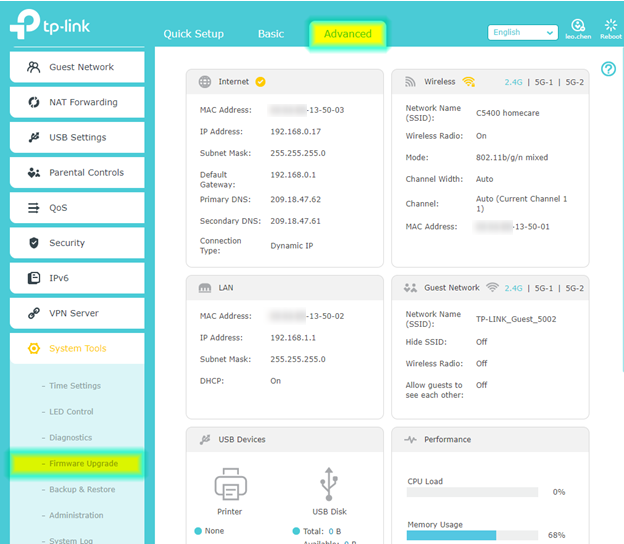Image resolution: width=624 pixels, height=544 pixels.
Task: Open Administration submenu item
Action: click(76, 515)
